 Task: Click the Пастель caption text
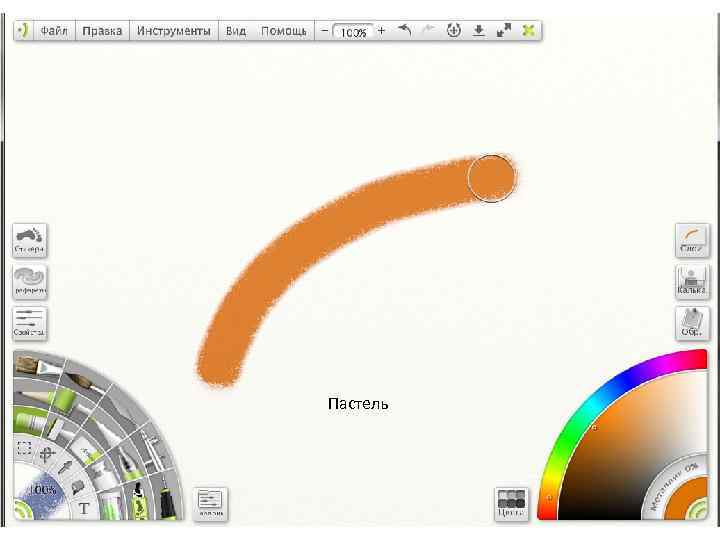click(x=358, y=404)
